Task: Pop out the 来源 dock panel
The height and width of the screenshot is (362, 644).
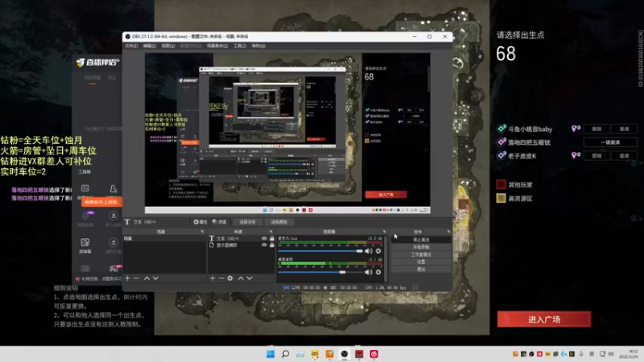Action: pos(270,232)
